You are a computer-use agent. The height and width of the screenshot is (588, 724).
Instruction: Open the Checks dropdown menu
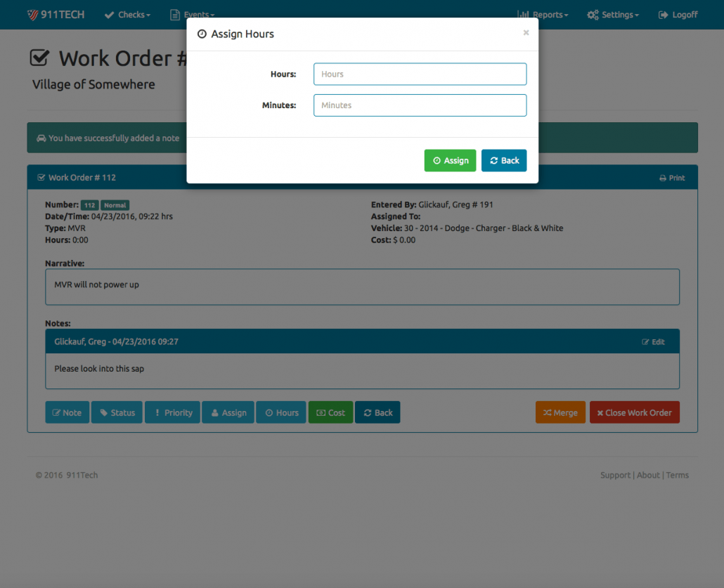coord(127,15)
